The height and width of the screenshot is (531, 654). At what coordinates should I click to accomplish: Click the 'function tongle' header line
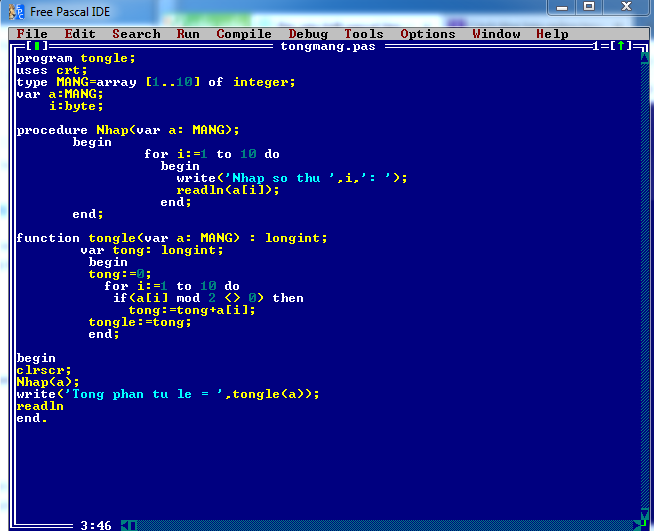coord(172,238)
